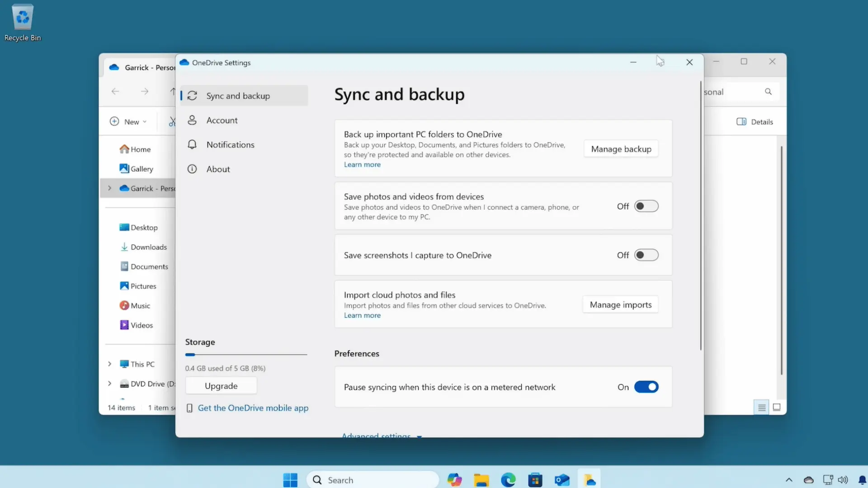This screenshot has width=868, height=488.
Task: Click the Manage backup button
Action: click(621, 149)
